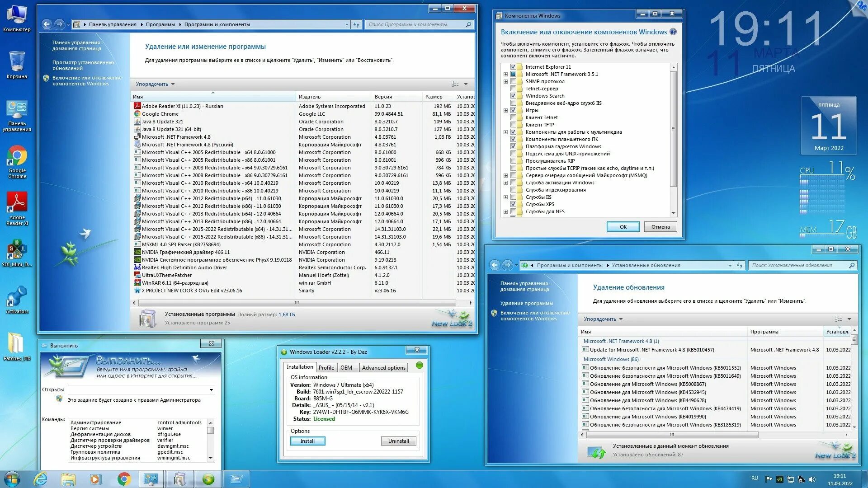
Task: Toggle Службы XPS checkbox
Action: point(513,204)
